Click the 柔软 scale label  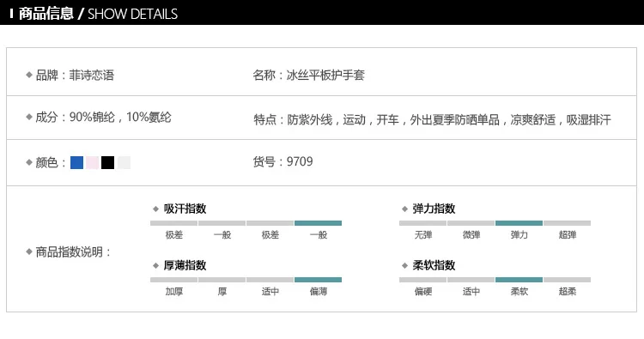pyautogui.click(x=519, y=292)
